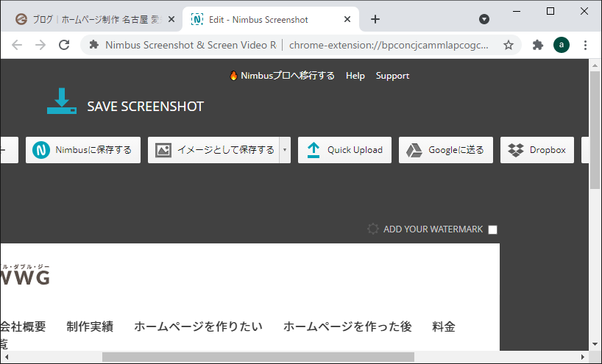
Task: Expand the save-as-image format dropdown arrow
Action: (284, 150)
